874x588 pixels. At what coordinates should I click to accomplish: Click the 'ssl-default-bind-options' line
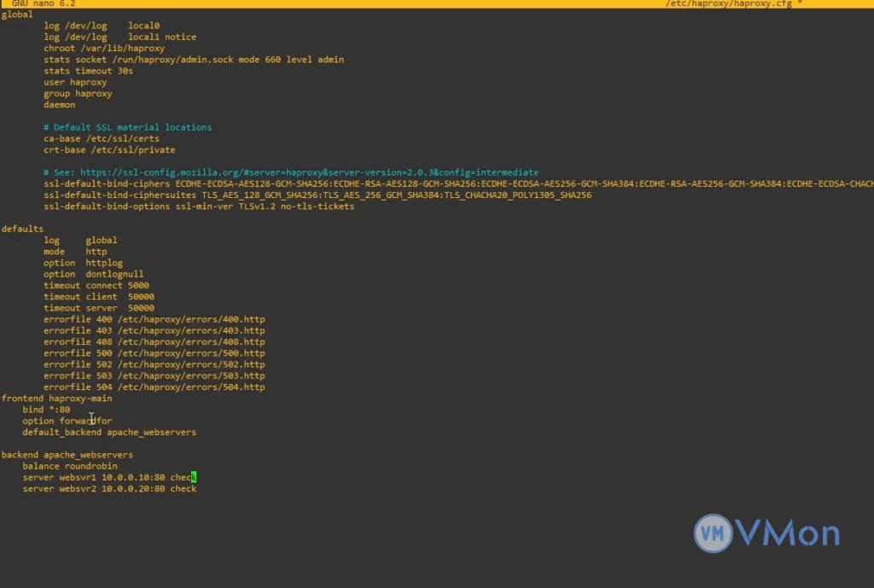pyautogui.click(x=199, y=207)
